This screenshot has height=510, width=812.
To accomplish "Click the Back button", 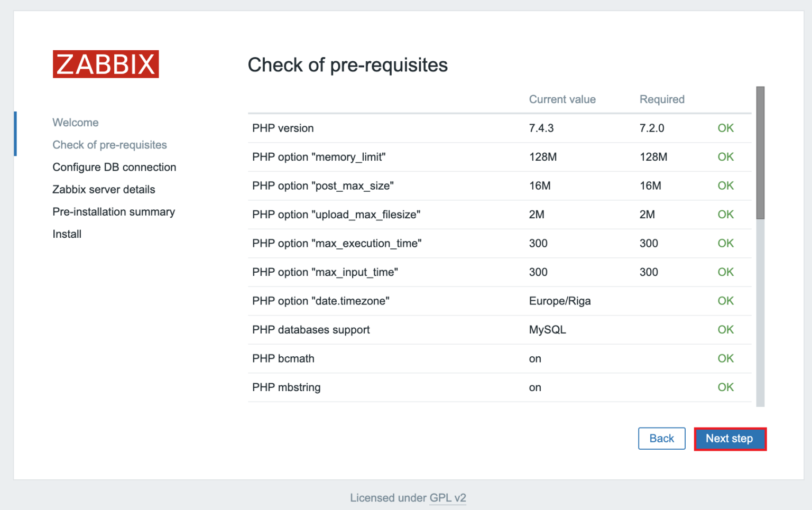I will 662,438.
